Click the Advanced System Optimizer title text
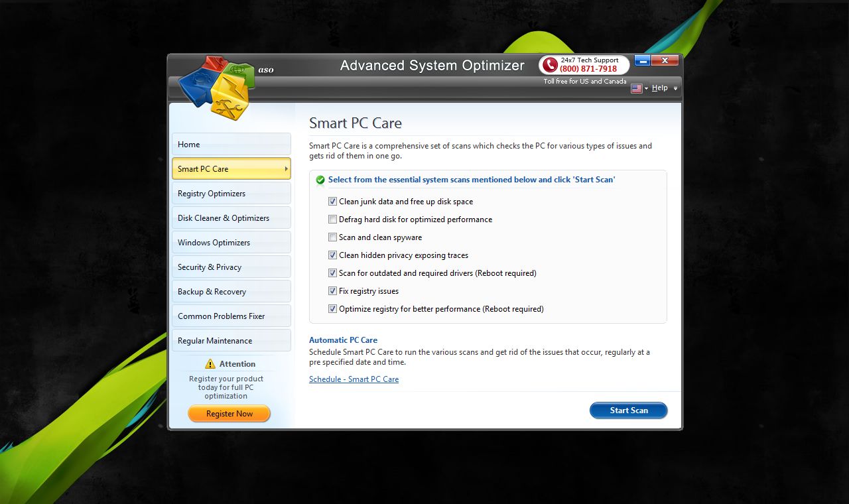Image resolution: width=849 pixels, height=504 pixels. 432,66
